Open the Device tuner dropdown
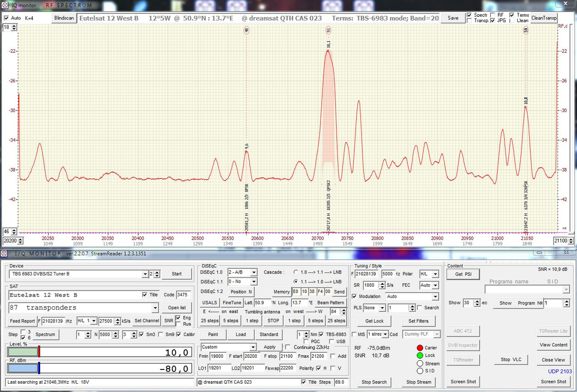Viewport: 577px width, 392px height. click(x=145, y=274)
